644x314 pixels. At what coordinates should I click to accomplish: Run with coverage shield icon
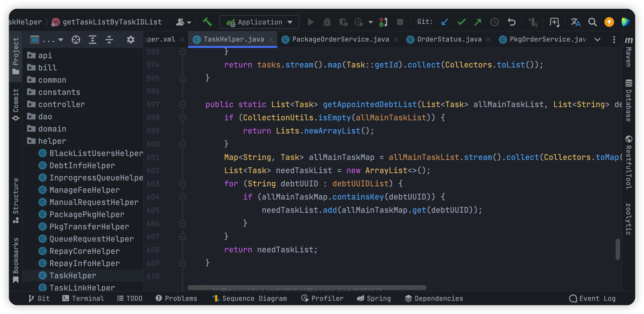point(343,22)
